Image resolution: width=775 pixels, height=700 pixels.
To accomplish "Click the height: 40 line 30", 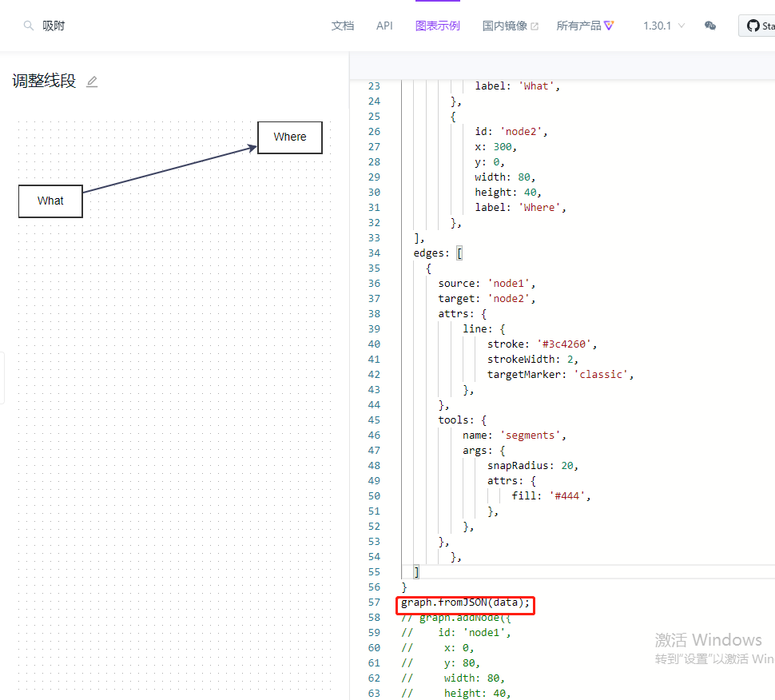I will (507, 193).
